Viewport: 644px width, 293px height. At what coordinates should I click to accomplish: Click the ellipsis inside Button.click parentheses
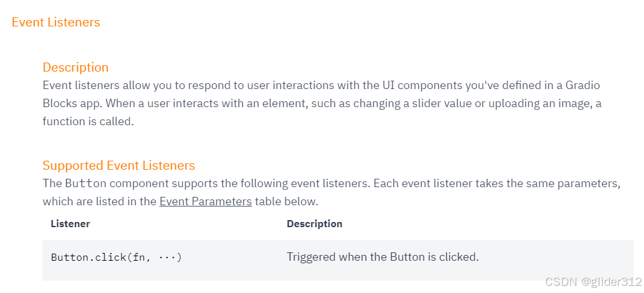click(x=167, y=258)
